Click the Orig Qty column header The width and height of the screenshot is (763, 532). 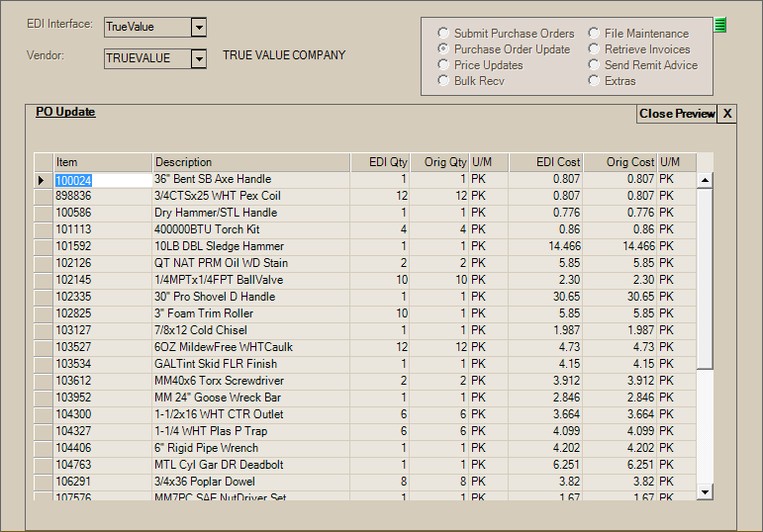pos(439,162)
